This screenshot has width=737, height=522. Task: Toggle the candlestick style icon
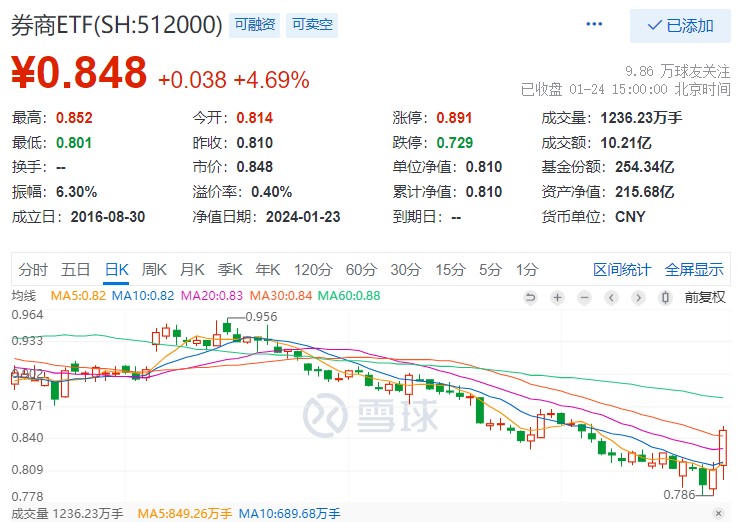click(x=665, y=297)
